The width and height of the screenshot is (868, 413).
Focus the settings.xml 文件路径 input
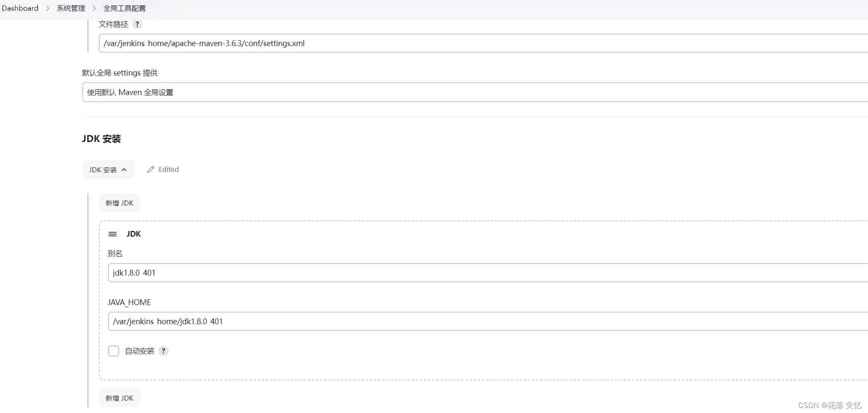tap(483, 43)
